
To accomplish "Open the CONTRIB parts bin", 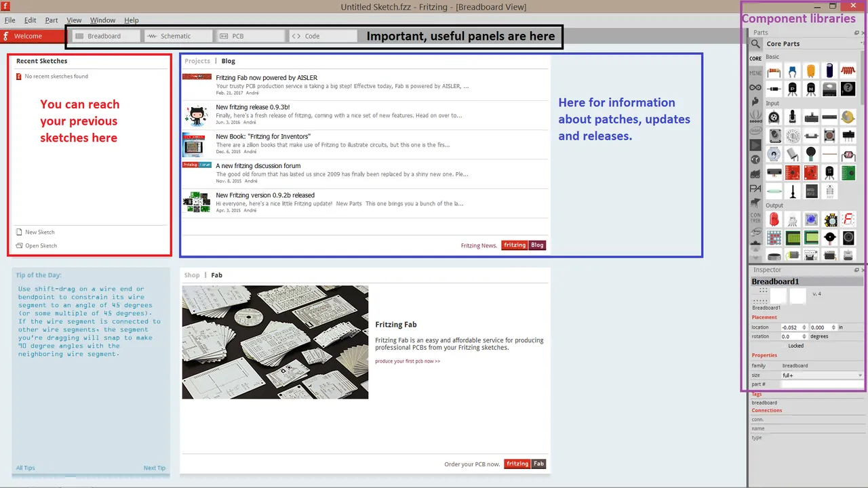I will coord(755,218).
